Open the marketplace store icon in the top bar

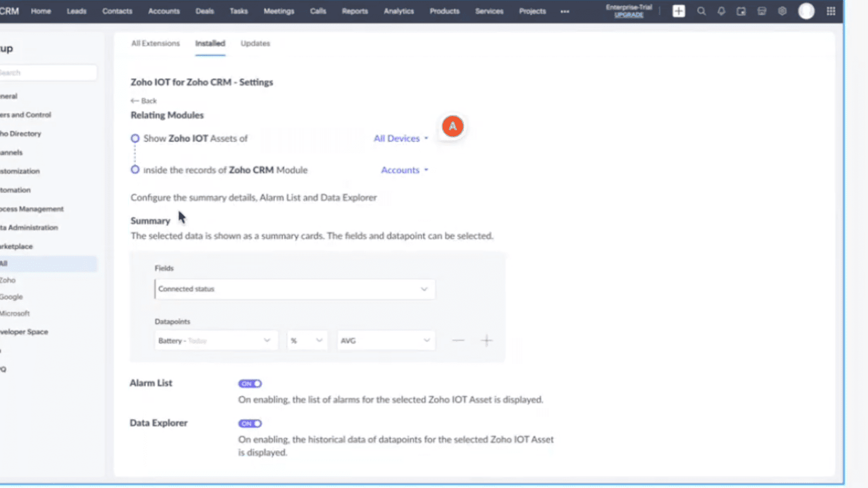761,11
